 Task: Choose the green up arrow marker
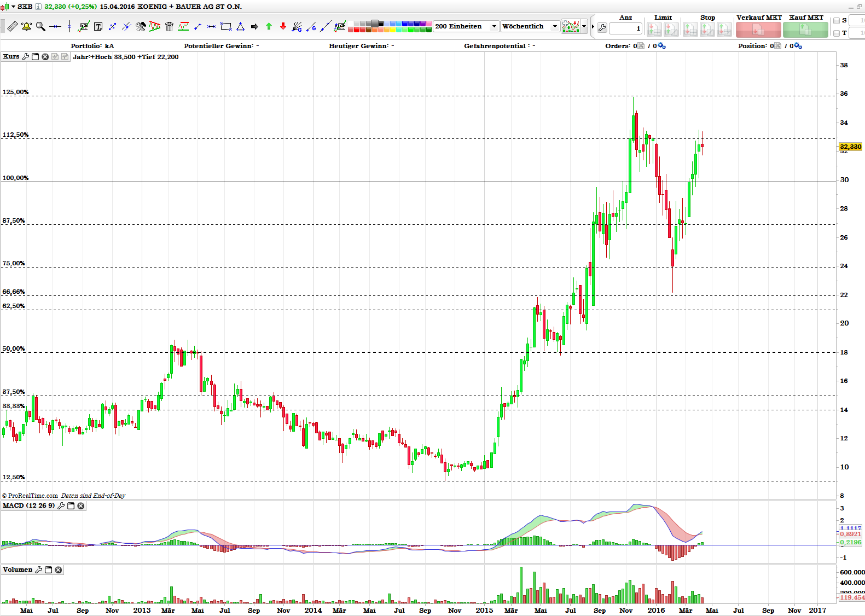coord(269,26)
